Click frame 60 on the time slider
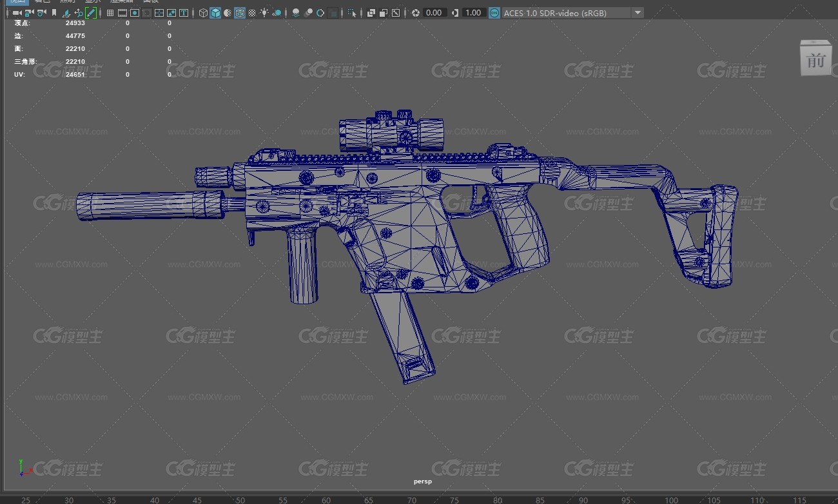This screenshot has width=838, height=504. [326, 499]
